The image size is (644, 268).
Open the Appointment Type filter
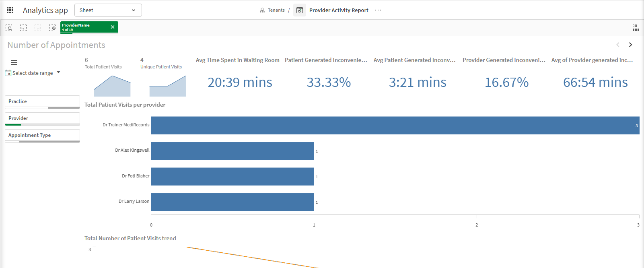coord(42,136)
